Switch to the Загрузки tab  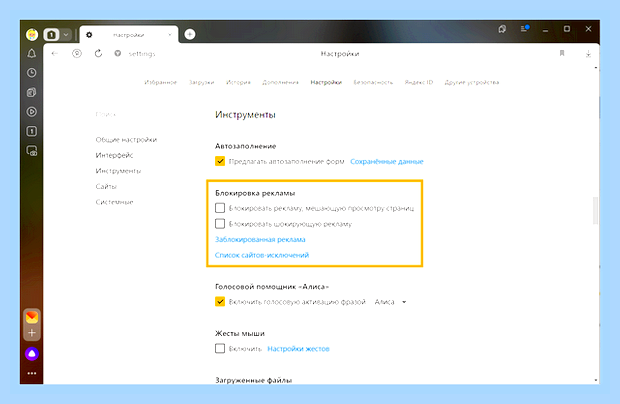coord(201,82)
